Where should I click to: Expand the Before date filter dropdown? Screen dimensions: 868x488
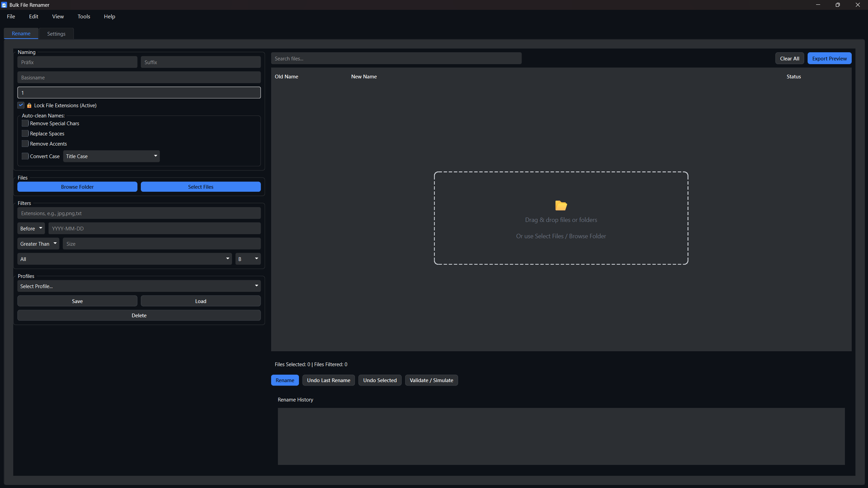(31, 228)
